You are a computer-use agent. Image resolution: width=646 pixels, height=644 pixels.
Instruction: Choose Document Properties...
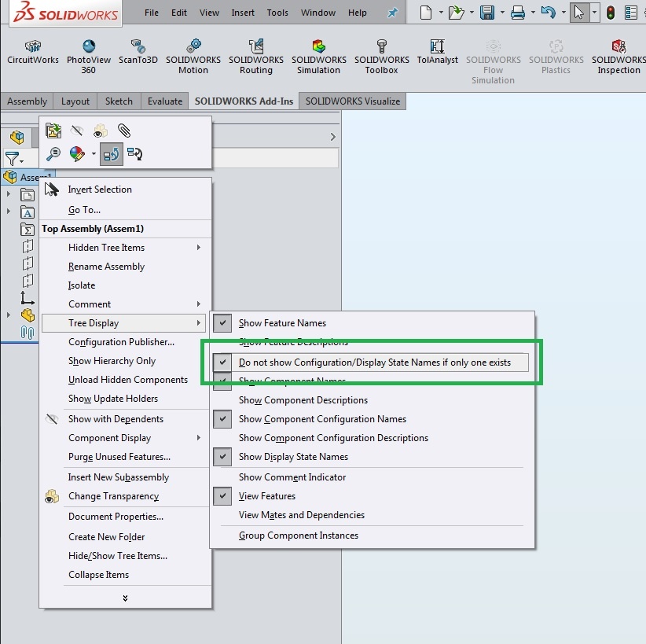tap(116, 517)
